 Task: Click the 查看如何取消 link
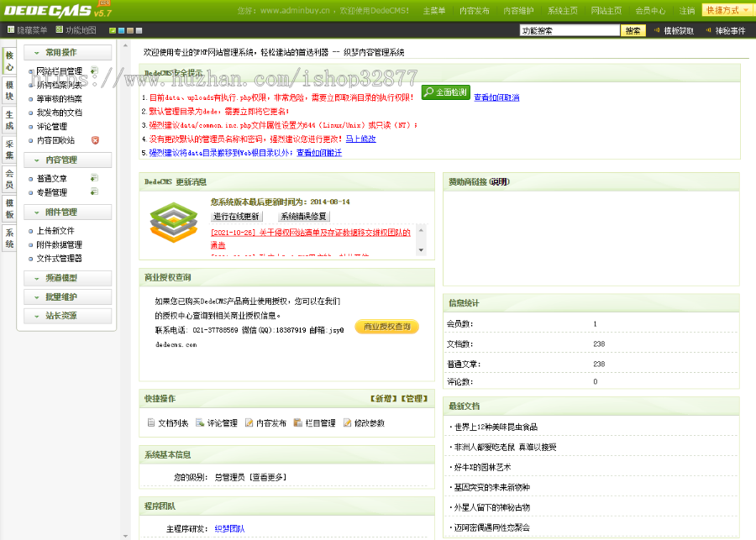(x=496, y=97)
